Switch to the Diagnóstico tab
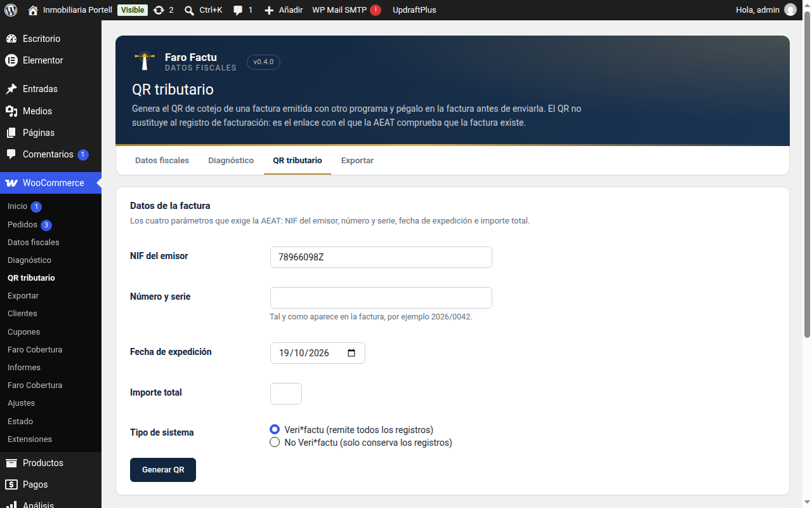 pos(231,161)
